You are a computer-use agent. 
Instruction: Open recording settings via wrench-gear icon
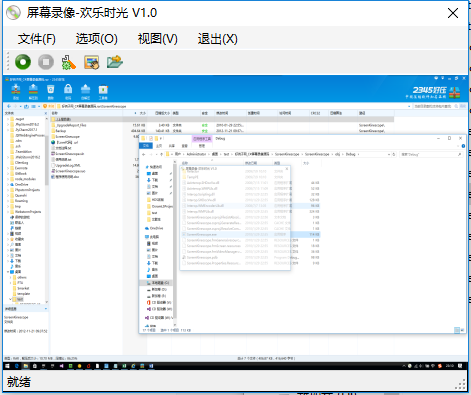coord(69,62)
